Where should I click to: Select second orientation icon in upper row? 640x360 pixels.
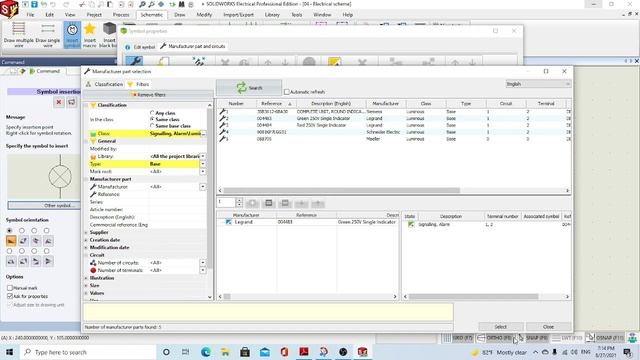point(23,241)
